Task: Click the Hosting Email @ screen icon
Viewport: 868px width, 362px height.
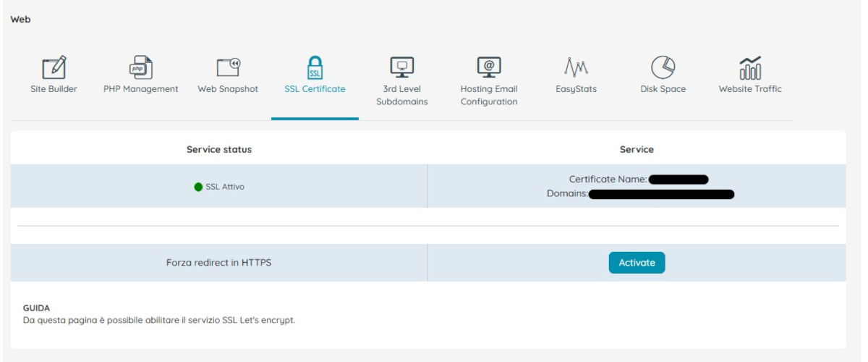Action: (x=489, y=67)
